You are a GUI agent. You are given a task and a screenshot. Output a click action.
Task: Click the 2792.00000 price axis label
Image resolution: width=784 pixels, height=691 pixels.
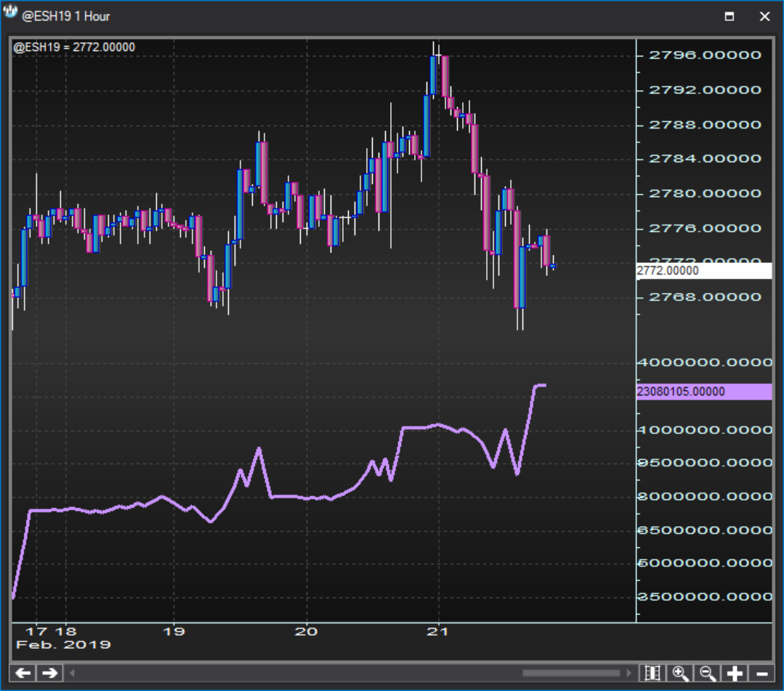click(x=705, y=90)
